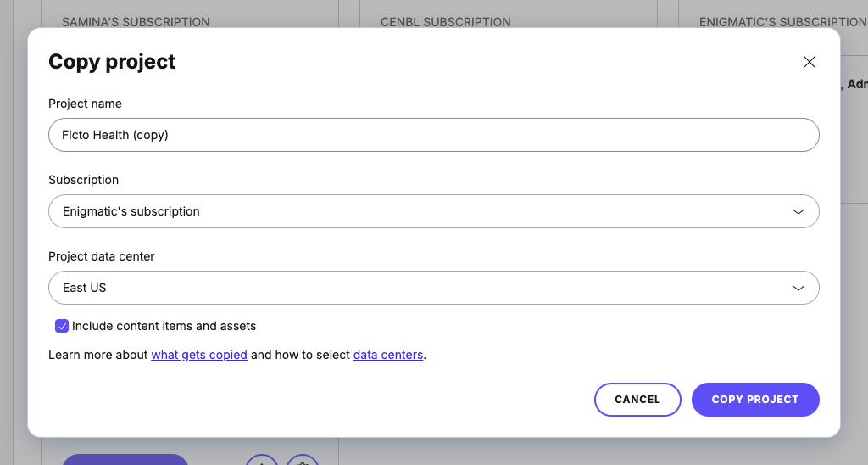Click the Subscription dropdown chevron arrow
The image size is (868, 465).
click(x=798, y=211)
